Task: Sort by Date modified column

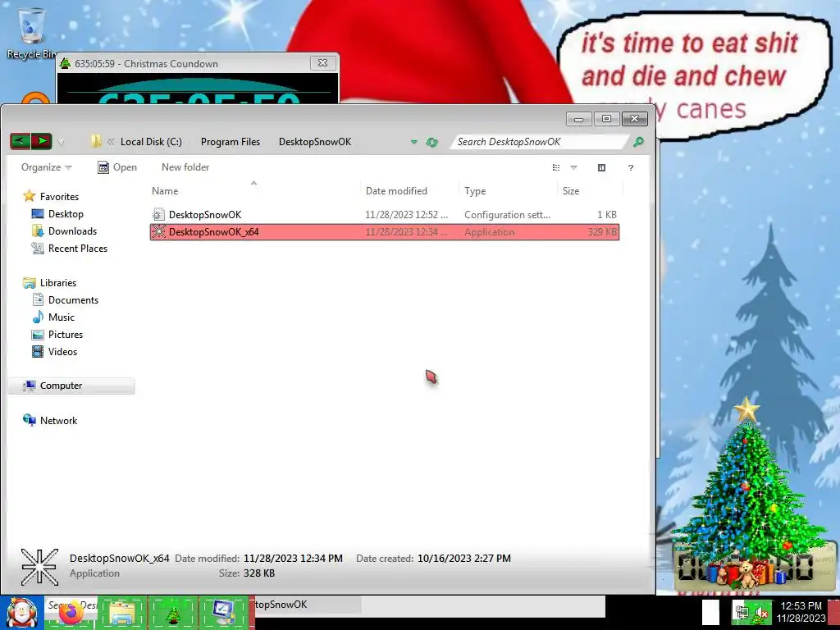Action: pyautogui.click(x=396, y=190)
